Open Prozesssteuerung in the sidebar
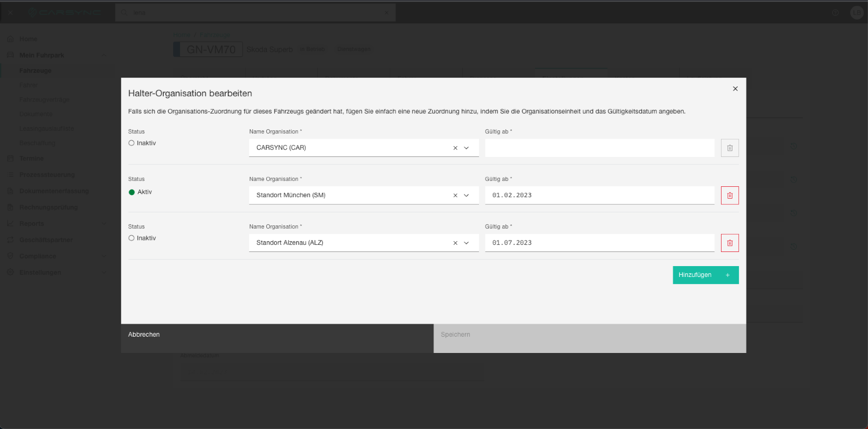 pyautogui.click(x=47, y=175)
